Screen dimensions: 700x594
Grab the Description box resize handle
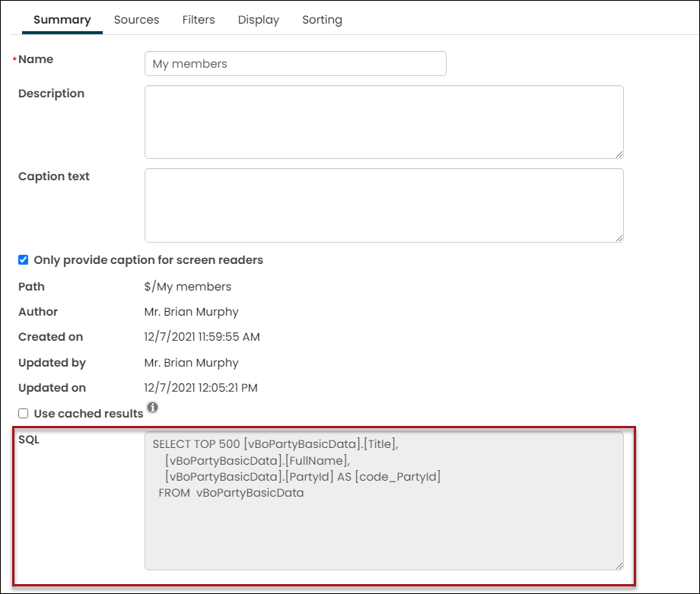point(619,154)
